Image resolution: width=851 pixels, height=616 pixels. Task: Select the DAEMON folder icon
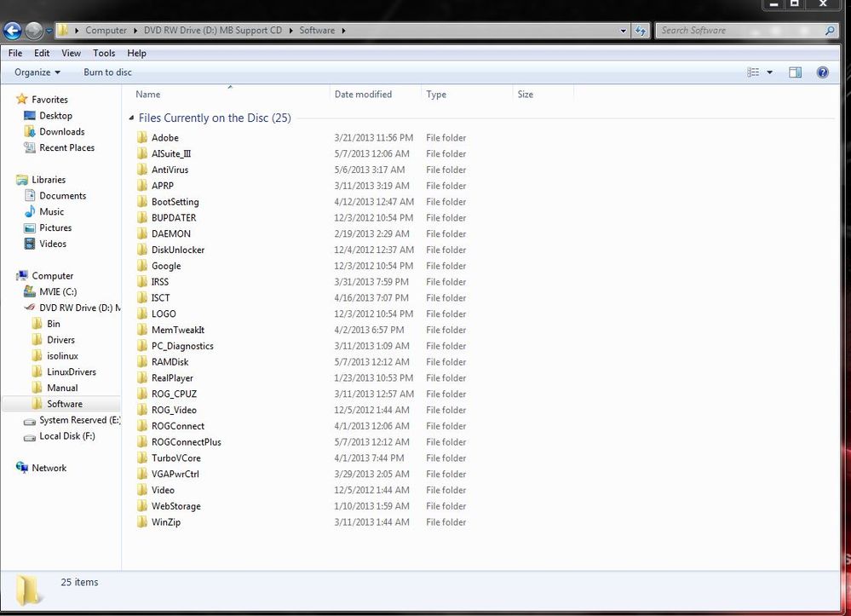point(141,233)
